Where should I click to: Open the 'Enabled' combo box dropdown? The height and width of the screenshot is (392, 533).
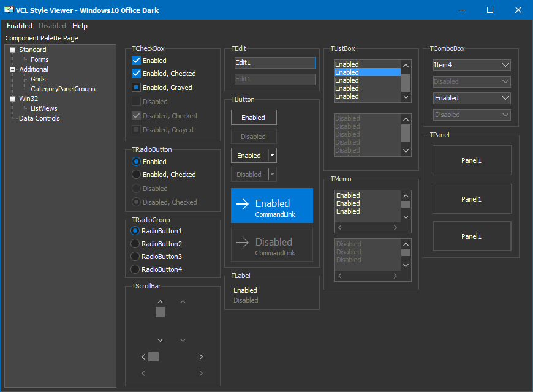[505, 98]
